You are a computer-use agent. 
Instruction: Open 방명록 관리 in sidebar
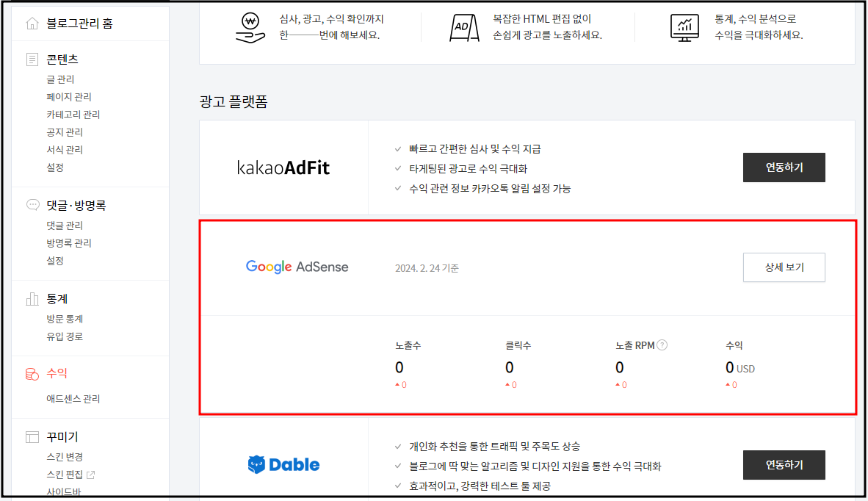[68, 243]
